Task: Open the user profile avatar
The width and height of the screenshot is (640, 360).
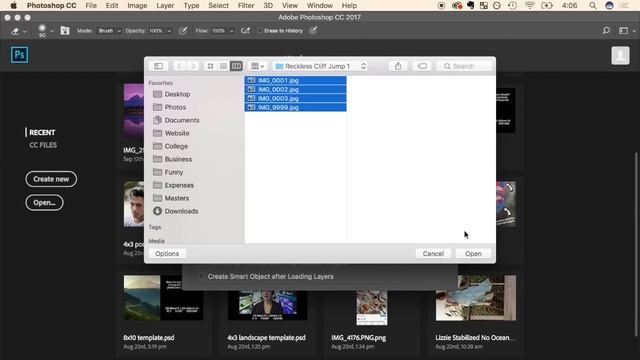Action: tap(620, 55)
